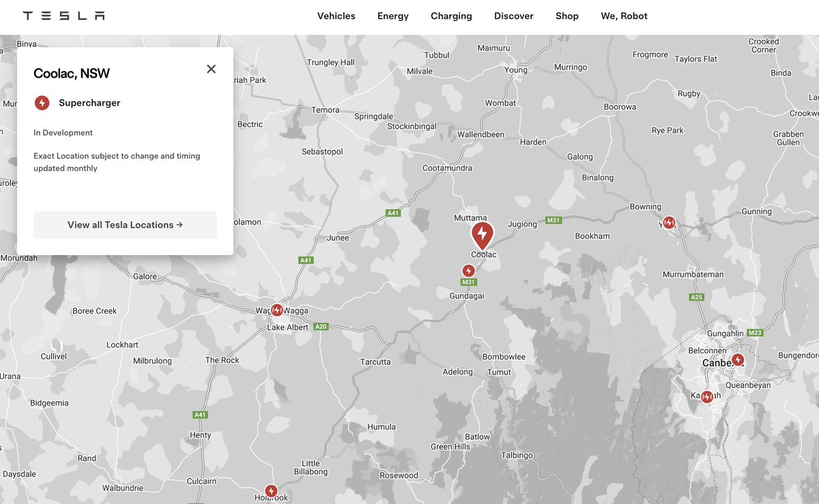Screen dimensions: 819x504
Task: Select the Supercharger pin near Gundagai M31
Action: point(468,271)
